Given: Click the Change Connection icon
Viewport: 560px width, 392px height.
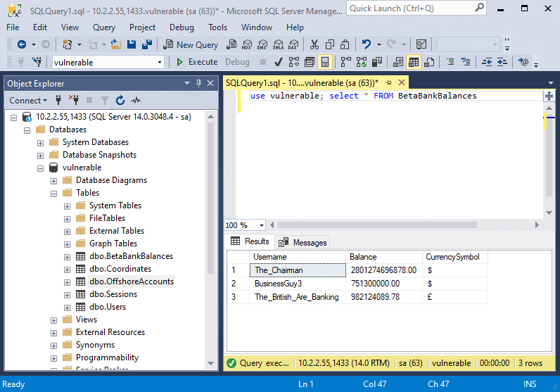Looking at the screenshot, I should 37,62.
